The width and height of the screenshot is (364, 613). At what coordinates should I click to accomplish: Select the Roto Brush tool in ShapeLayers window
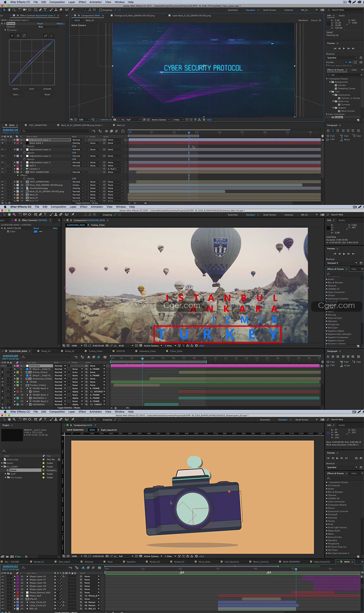67,419
